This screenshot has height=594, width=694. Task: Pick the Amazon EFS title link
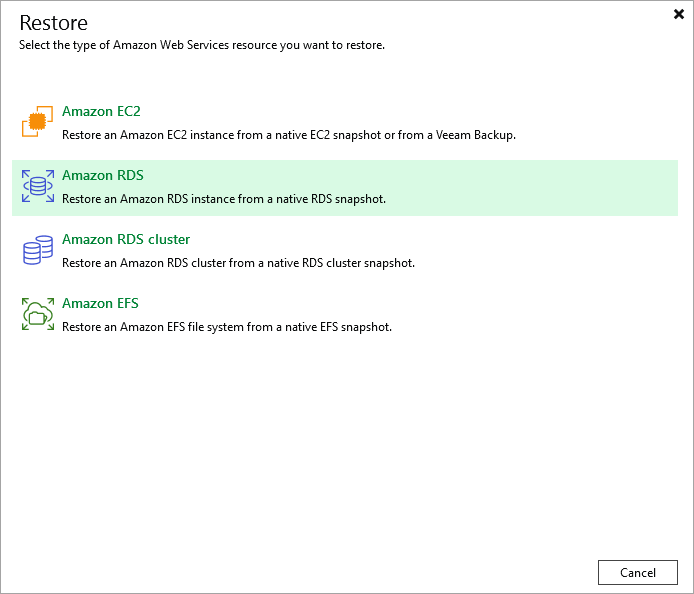(x=100, y=304)
